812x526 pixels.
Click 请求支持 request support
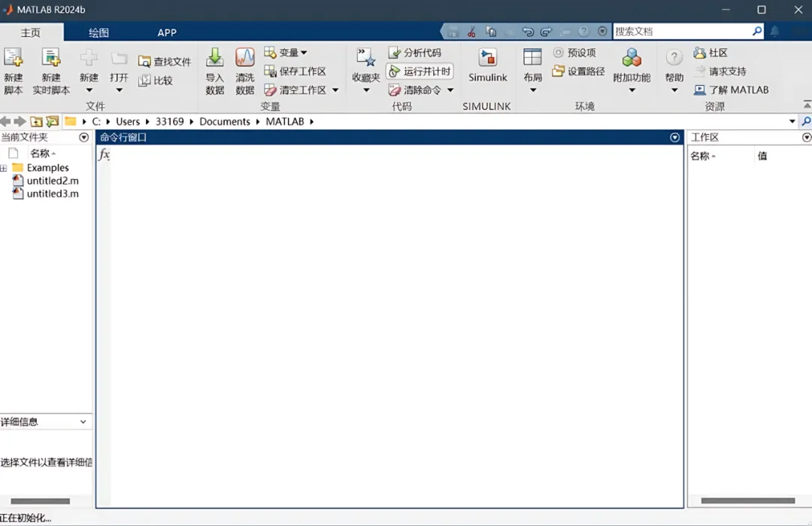coord(720,71)
